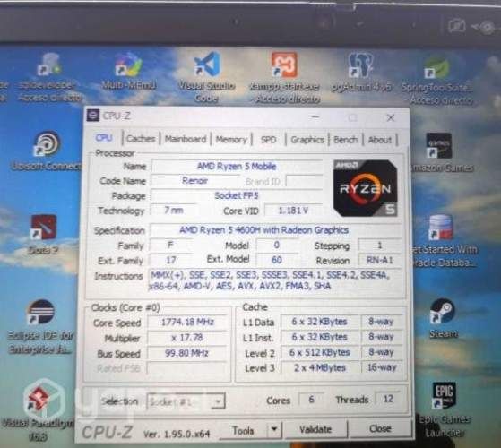
Task: Click the Package value Socket FP5
Action: (237, 195)
